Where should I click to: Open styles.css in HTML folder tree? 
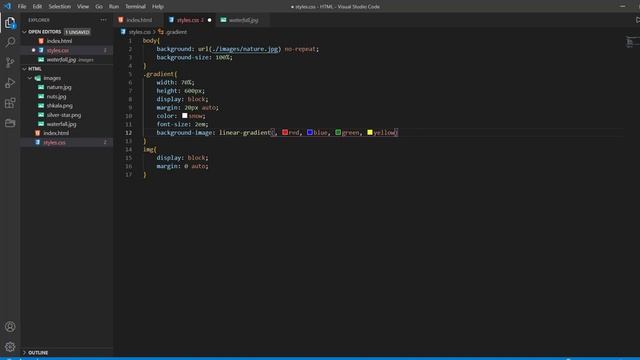coord(54,142)
